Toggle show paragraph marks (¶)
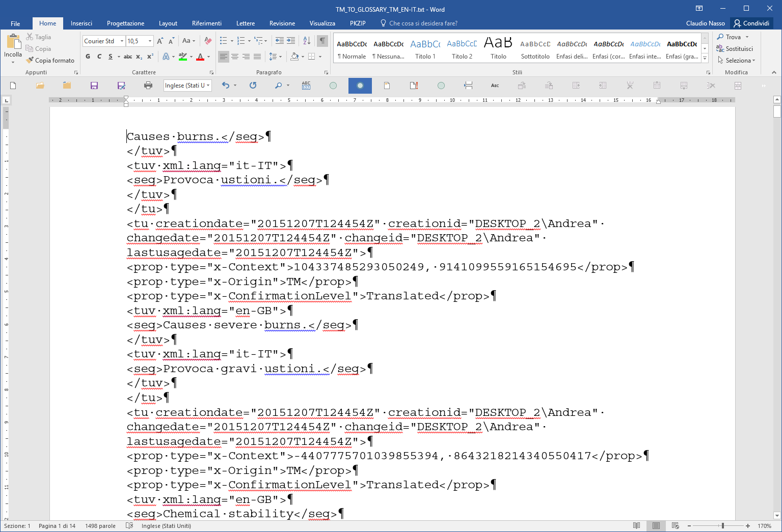The image size is (782, 532). [x=322, y=41]
